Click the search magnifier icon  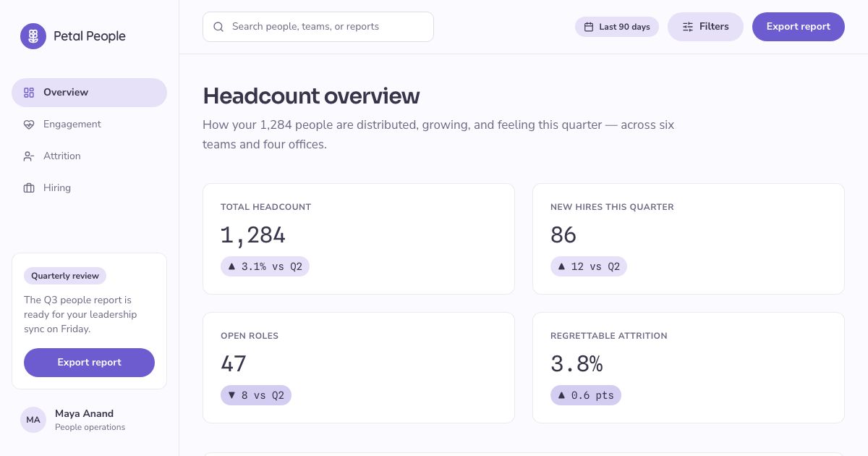point(218,27)
